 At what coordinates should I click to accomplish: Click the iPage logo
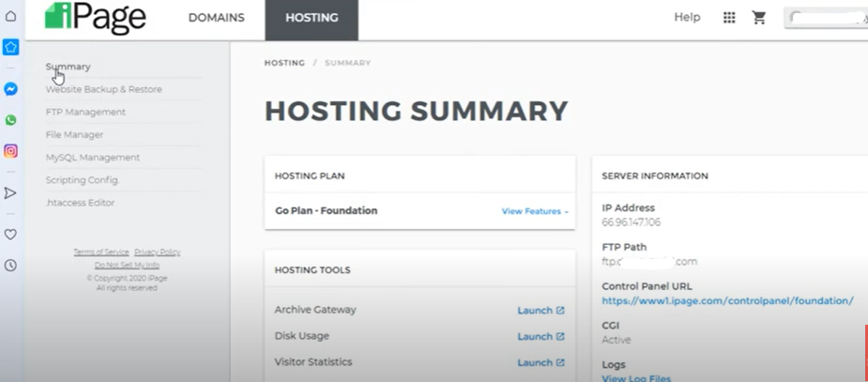95,18
